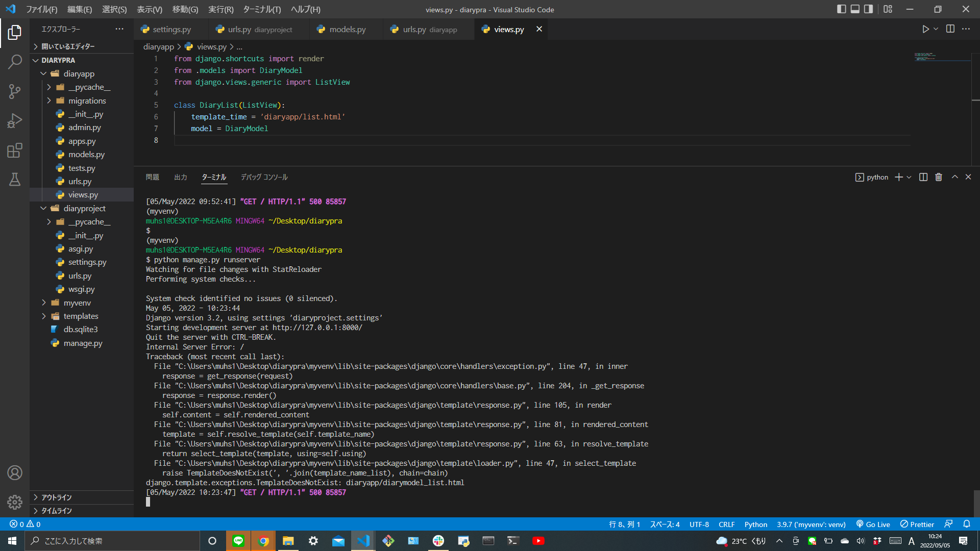Expand the myvenv folder
980x551 pixels.
coord(82,303)
